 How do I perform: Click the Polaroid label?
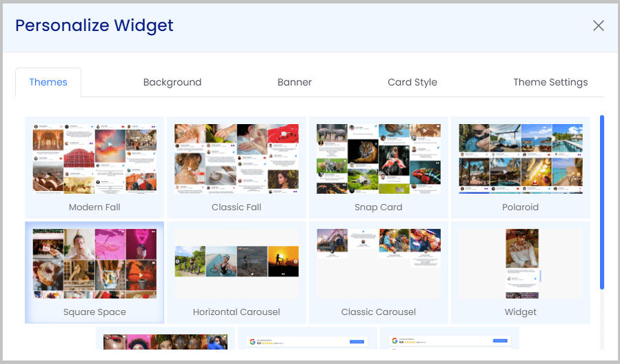click(521, 207)
